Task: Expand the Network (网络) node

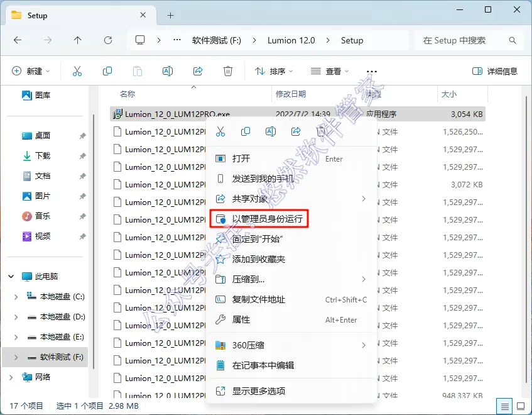Action: click(x=11, y=377)
